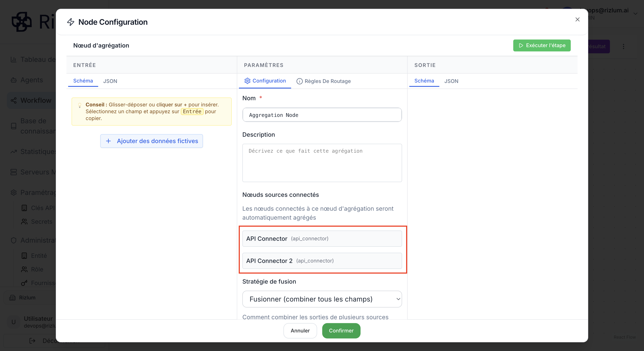Select the API Connector 2 source node row
644x351 pixels.
322,261
